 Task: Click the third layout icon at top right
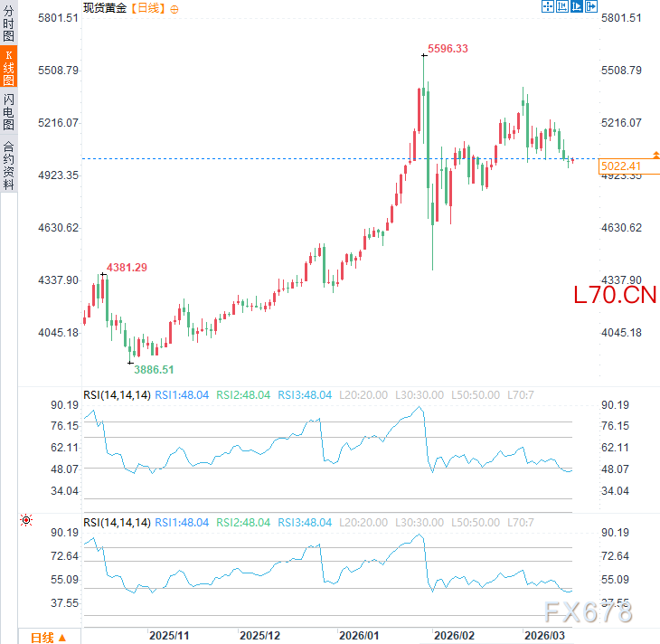click(x=577, y=6)
